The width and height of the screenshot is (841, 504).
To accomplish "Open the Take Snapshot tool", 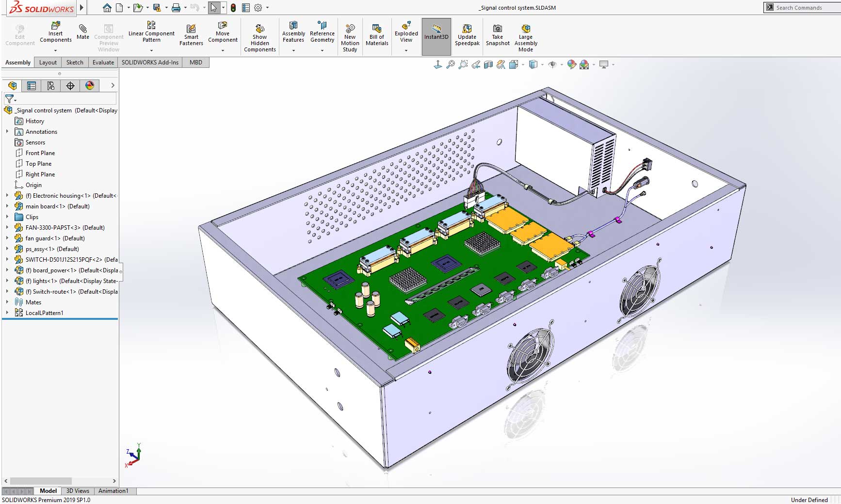I will click(497, 35).
